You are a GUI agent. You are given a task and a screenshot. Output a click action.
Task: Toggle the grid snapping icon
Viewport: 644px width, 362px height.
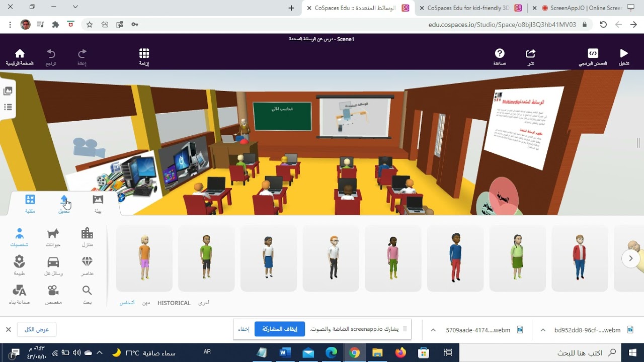pos(144,54)
